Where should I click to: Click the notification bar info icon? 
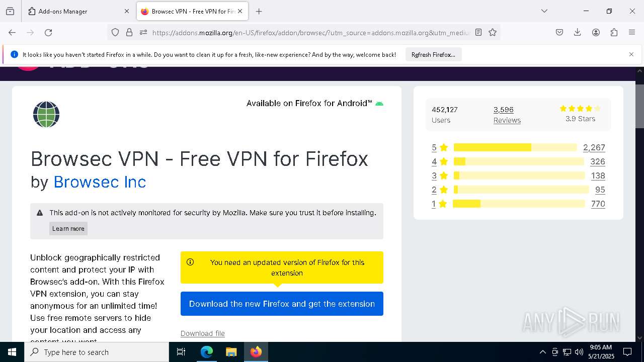click(x=14, y=54)
